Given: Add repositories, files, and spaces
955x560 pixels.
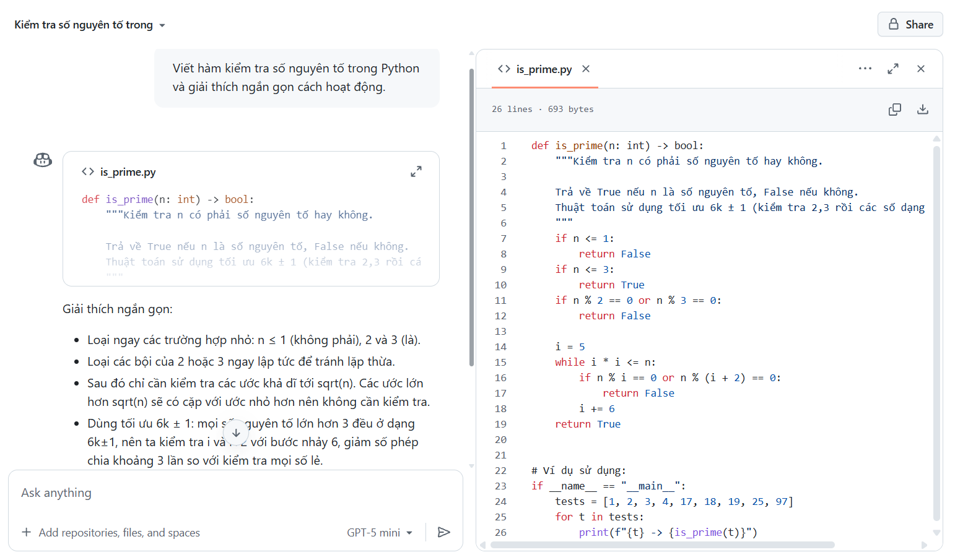Looking at the screenshot, I should click(111, 532).
